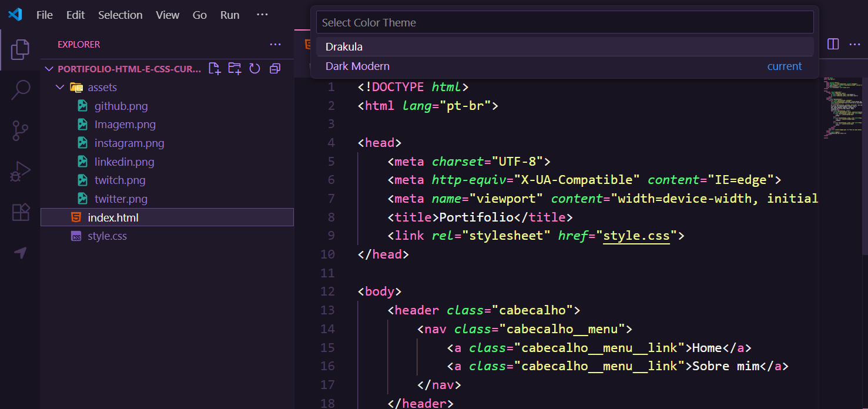
Task: Click the VS Code logo icon
Action: tap(15, 15)
